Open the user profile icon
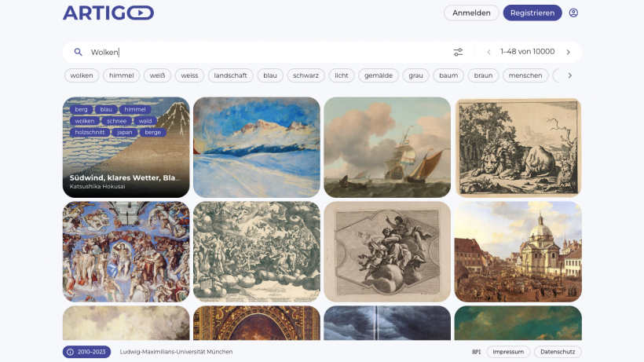 573,13
